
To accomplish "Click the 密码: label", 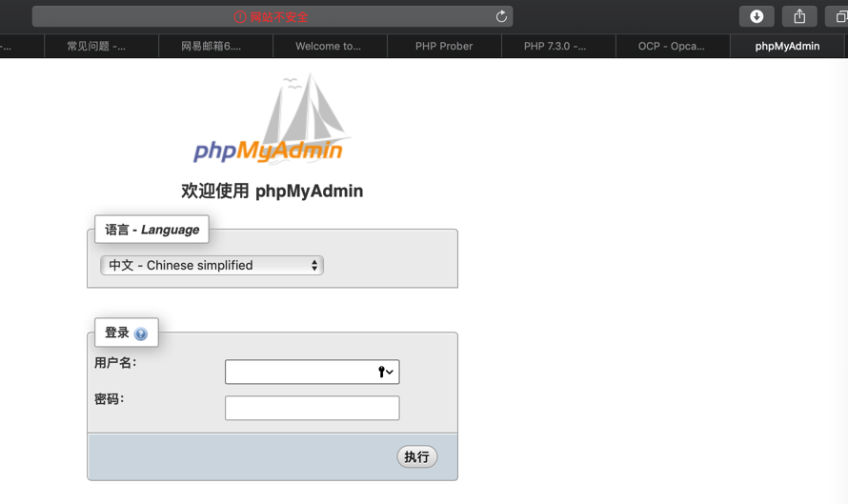I will coord(110,399).
